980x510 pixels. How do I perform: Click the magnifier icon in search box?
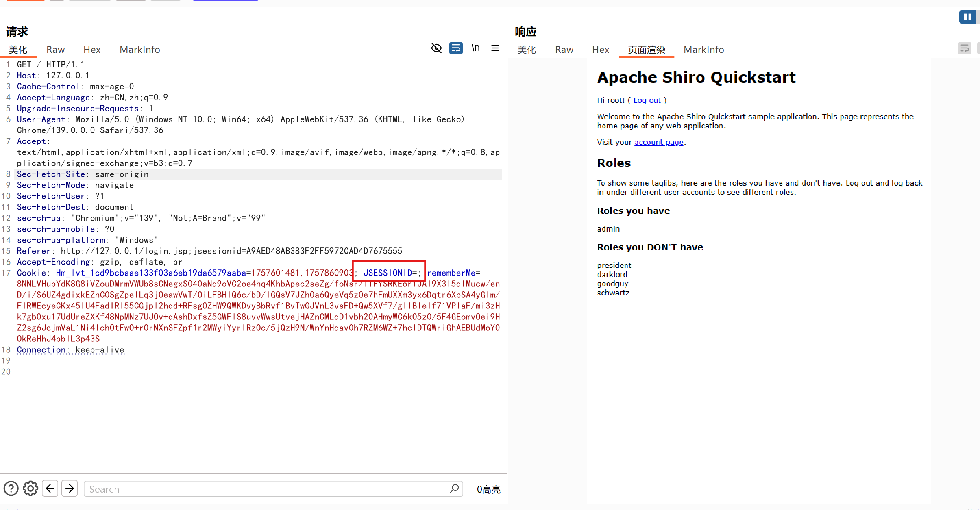click(454, 488)
